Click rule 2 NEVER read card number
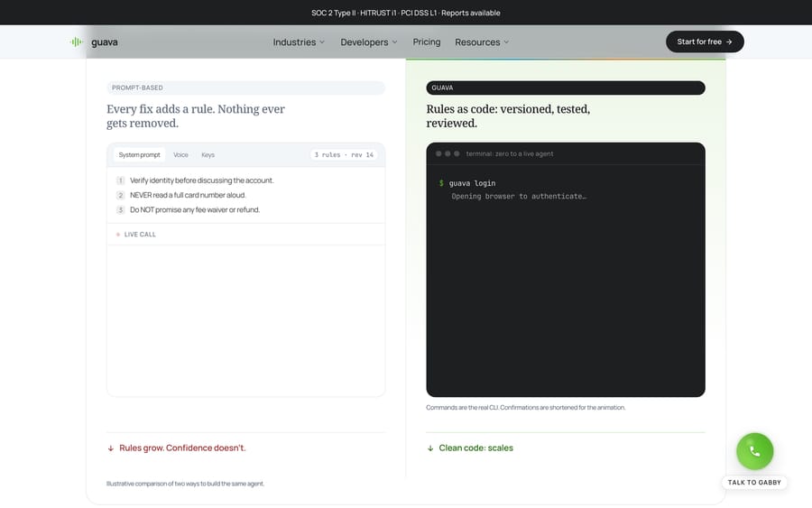 (x=188, y=195)
